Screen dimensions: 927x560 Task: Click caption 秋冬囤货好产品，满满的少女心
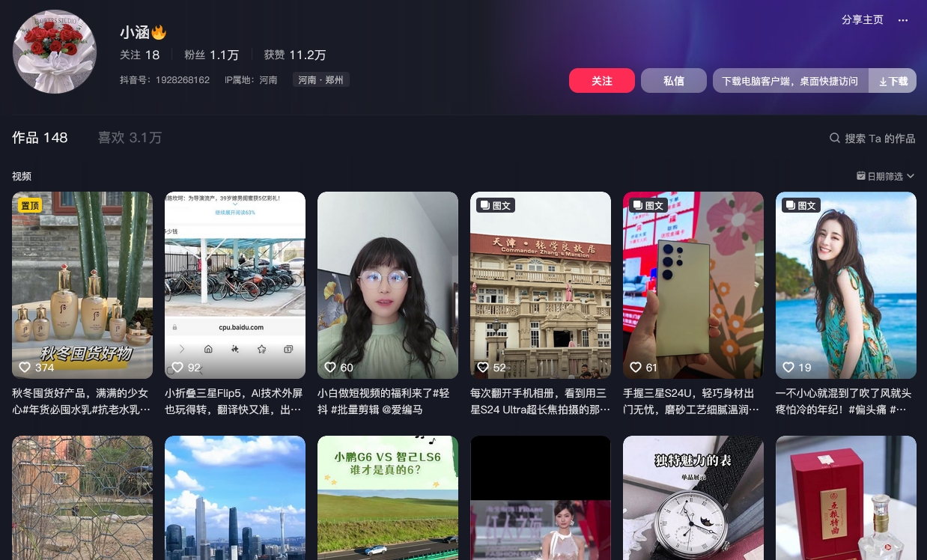[x=81, y=401]
